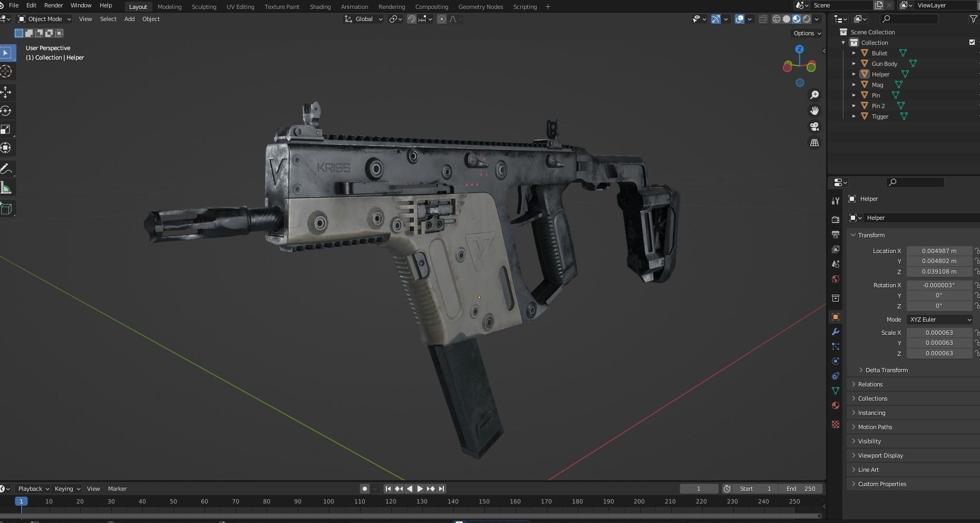Switch to the UV Editing workspace tab
The height and width of the screenshot is (523, 980).
tap(240, 7)
